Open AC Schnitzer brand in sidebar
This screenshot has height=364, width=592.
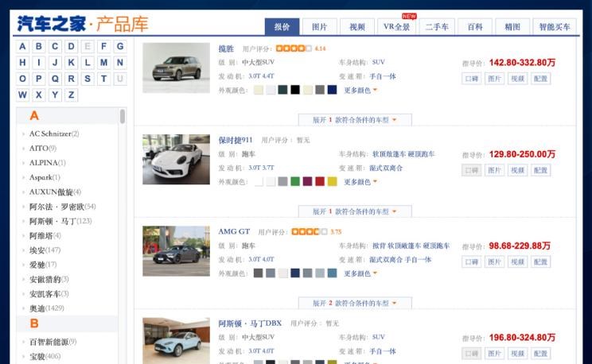[54, 134]
